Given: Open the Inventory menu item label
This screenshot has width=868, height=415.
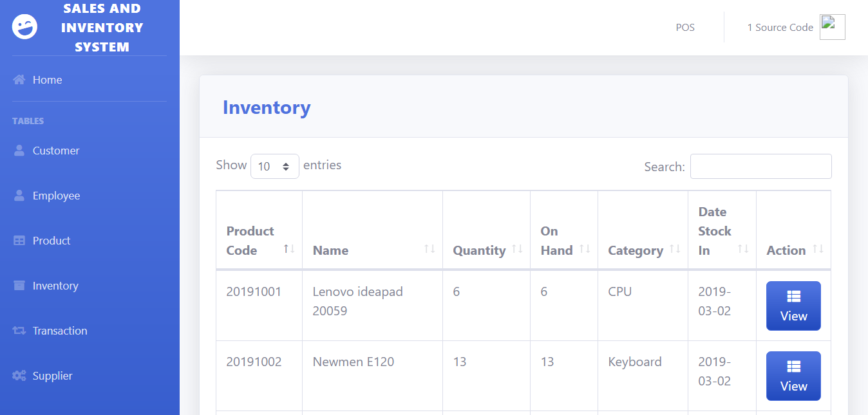Looking at the screenshot, I should coord(55,286).
